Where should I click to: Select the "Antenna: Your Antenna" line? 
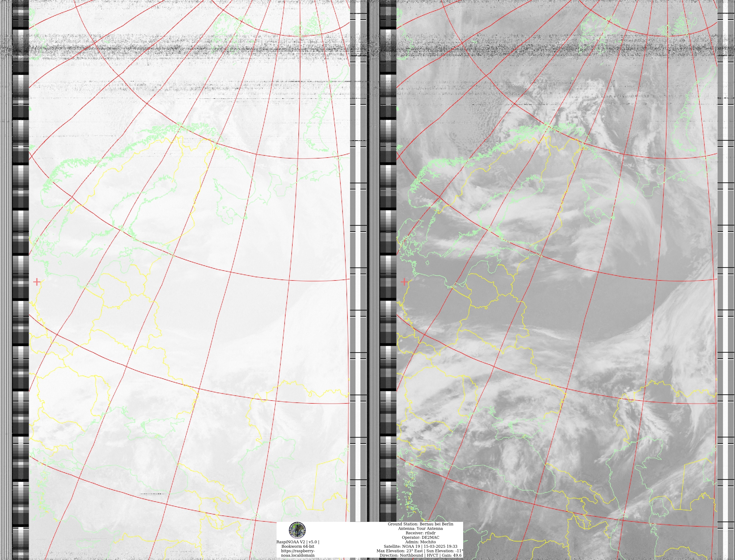tap(421, 529)
